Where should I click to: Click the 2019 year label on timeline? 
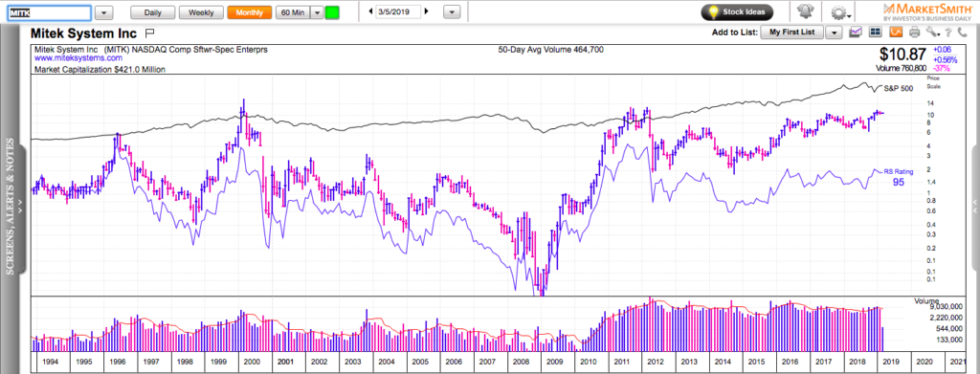pyautogui.click(x=890, y=362)
